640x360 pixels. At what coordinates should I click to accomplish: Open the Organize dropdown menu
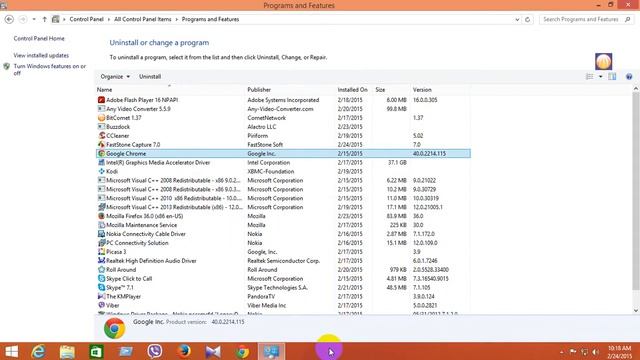115,76
